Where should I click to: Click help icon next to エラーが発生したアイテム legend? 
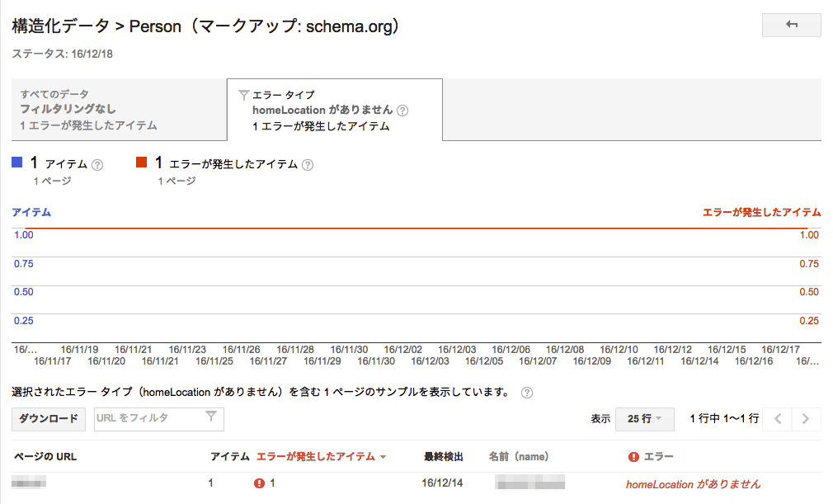click(308, 164)
